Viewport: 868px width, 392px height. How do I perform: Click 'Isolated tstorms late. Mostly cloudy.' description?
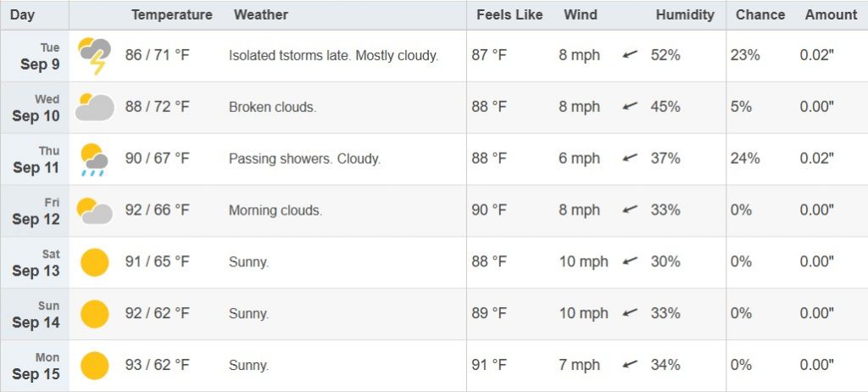333,56
